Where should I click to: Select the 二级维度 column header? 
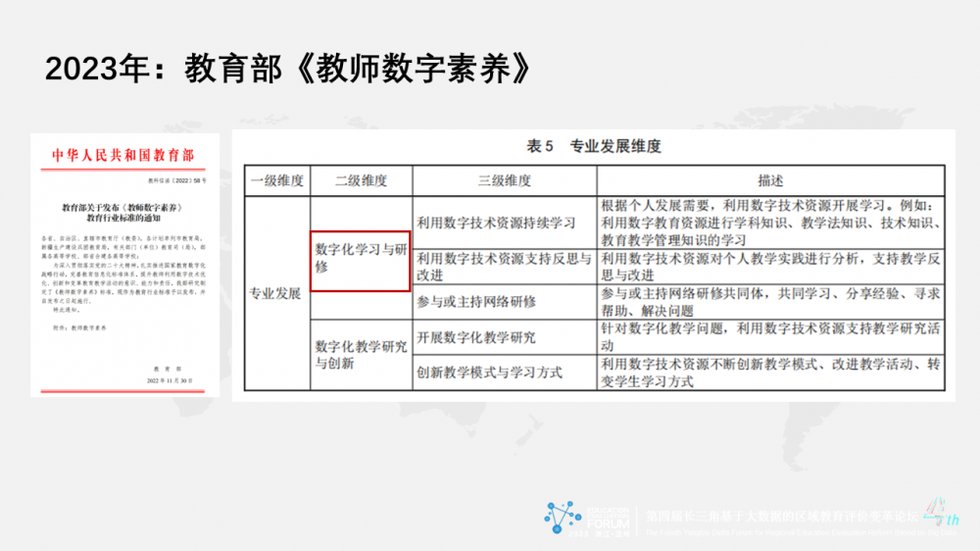361,181
